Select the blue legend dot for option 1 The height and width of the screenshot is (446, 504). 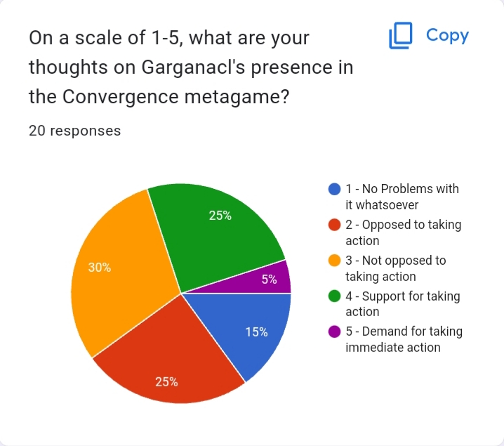tap(334, 189)
